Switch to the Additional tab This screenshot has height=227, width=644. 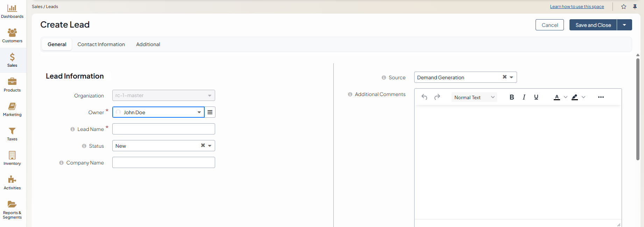(148, 44)
